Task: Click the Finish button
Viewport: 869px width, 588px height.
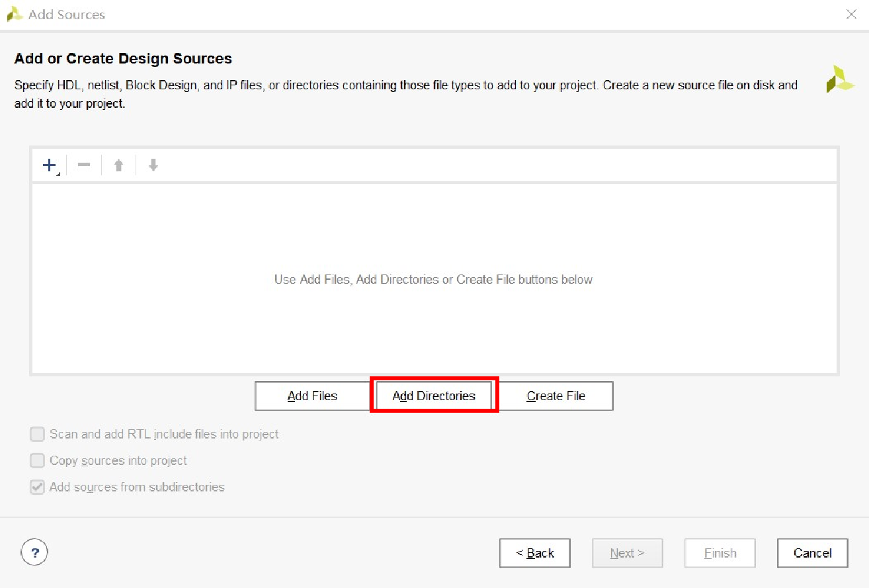Action: coord(720,553)
